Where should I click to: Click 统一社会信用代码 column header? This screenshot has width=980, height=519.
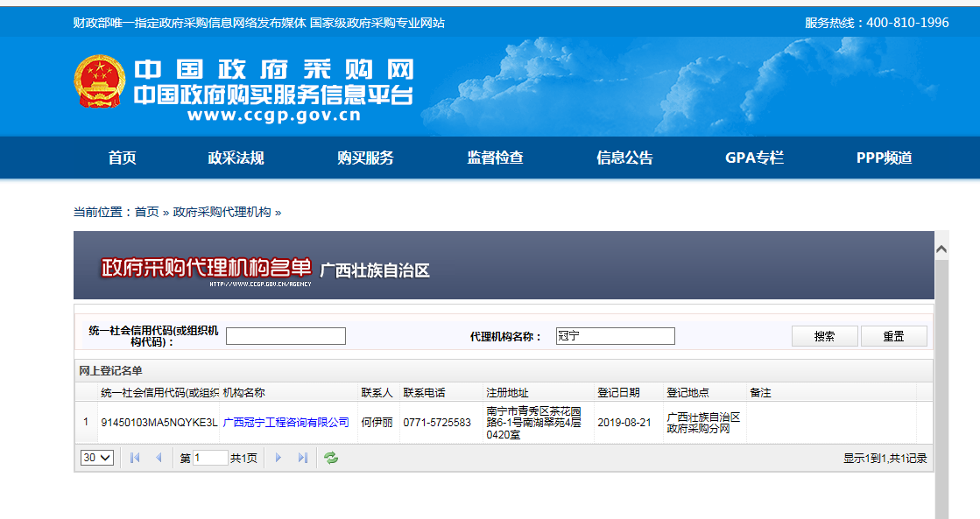point(160,393)
